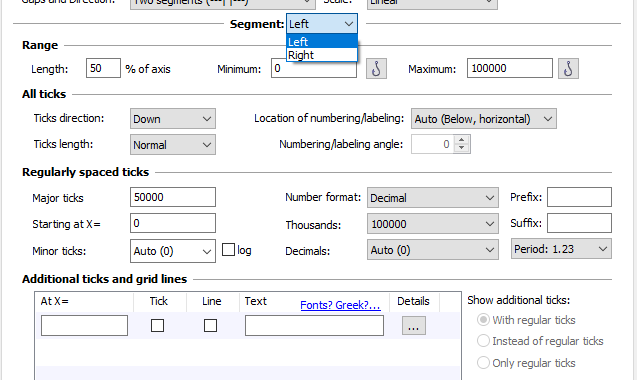Collapse the Segment combo box

click(x=349, y=24)
